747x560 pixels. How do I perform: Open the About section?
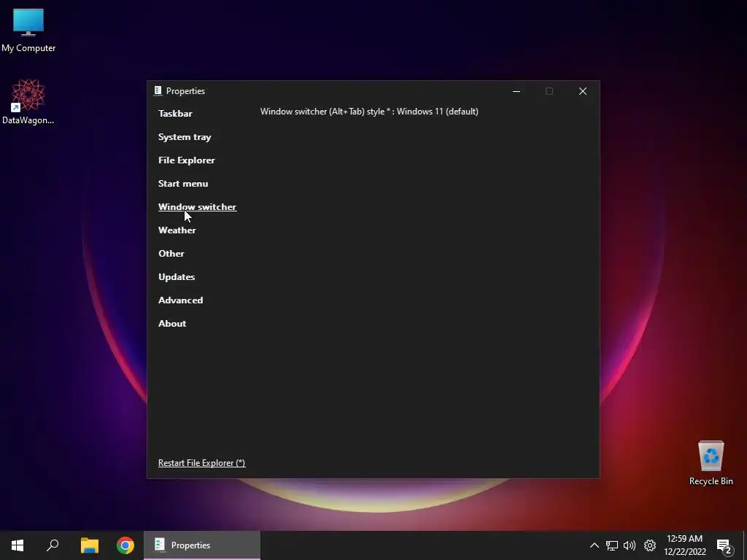click(172, 323)
